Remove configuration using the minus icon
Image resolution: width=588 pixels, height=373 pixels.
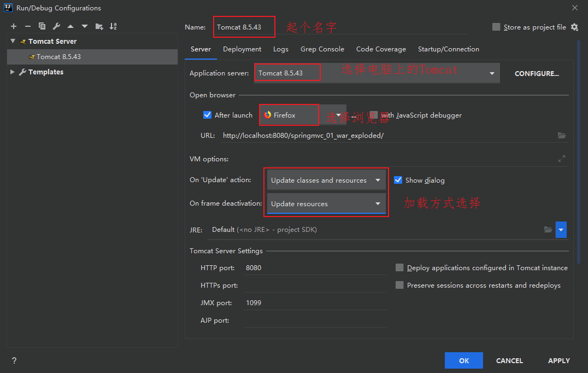point(28,26)
